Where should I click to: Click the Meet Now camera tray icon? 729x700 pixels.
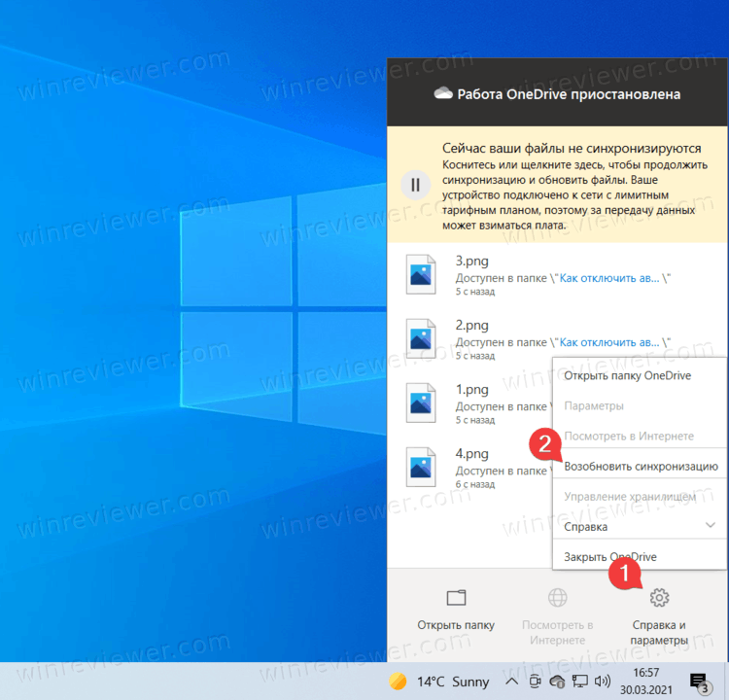[536, 682]
